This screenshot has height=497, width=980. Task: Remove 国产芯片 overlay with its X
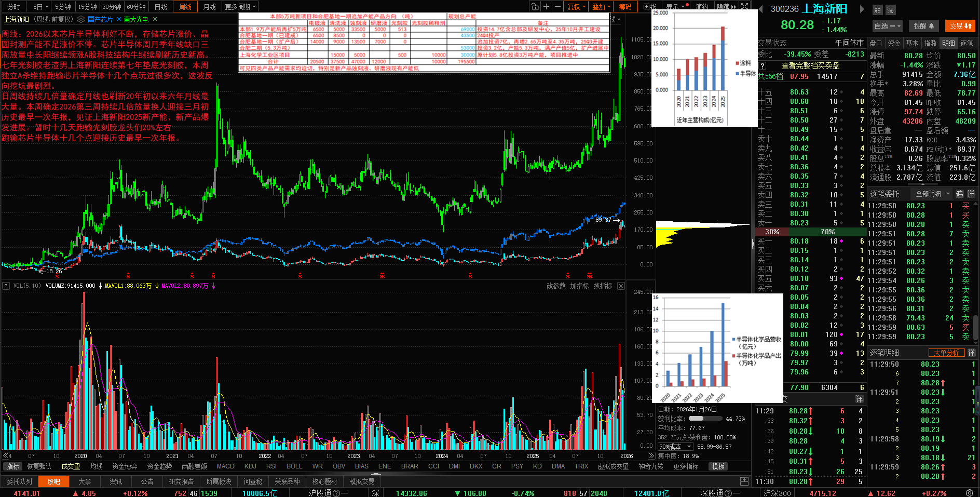pyautogui.click(x=119, y=19)
